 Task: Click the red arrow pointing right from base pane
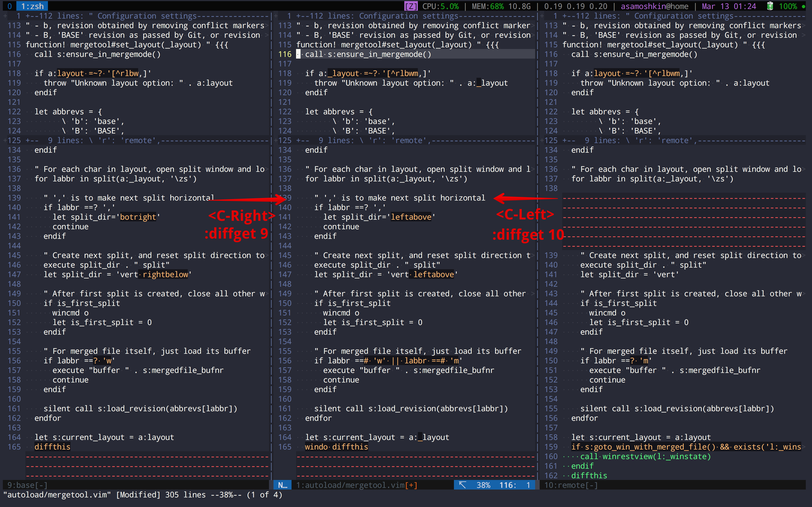[x=248, y=199]
